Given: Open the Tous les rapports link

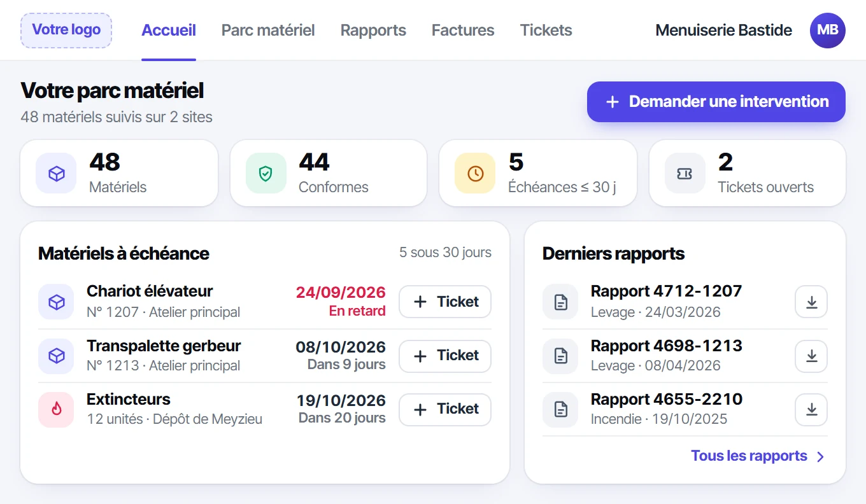Looking at the screenshot, I should pos(758,456).
